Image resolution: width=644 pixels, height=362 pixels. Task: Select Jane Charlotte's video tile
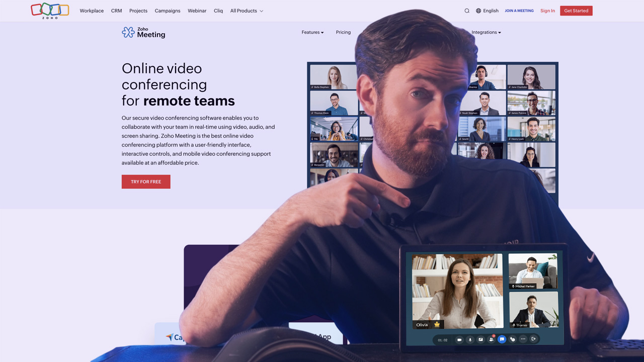[x=531, y=77]
